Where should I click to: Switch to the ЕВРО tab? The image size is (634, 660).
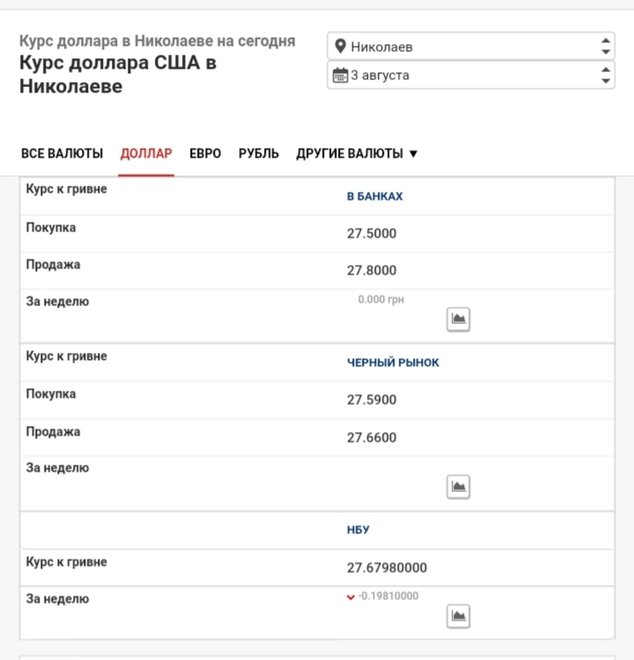[x=205, y=154]
